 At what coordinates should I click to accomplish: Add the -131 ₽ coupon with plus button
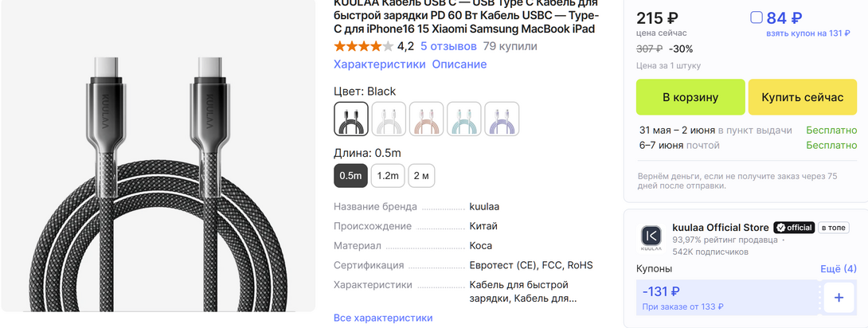(x=839, y=298)
